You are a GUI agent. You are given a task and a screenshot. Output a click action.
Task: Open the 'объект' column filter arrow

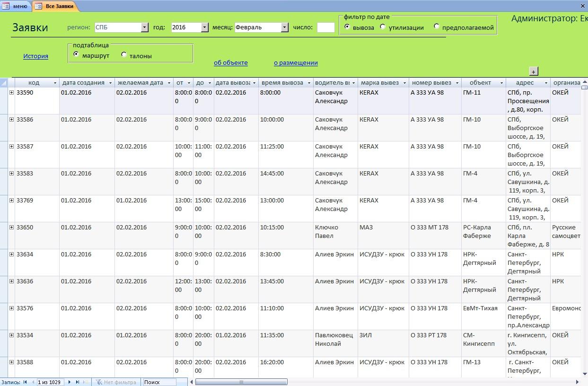point(501,83)
